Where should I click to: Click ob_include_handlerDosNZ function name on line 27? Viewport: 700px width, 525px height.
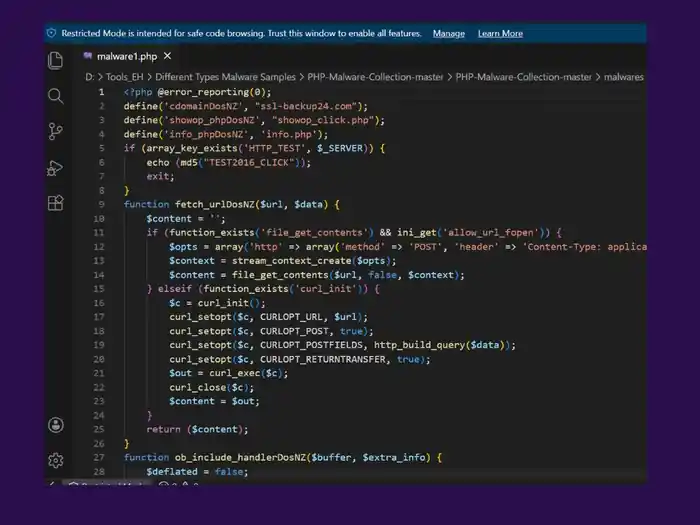[x=240, y=458]
